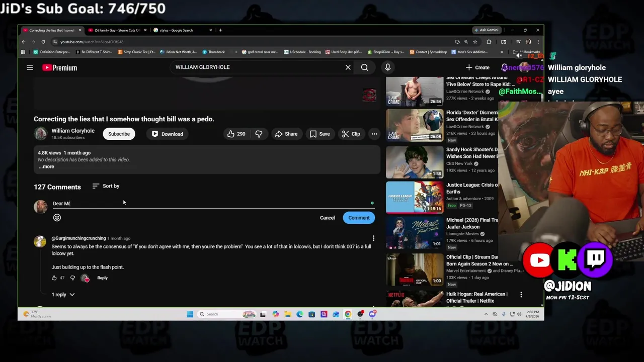Open Chrome extensions puzzle icon
This screenshot has width=644, height=362.
489,42
